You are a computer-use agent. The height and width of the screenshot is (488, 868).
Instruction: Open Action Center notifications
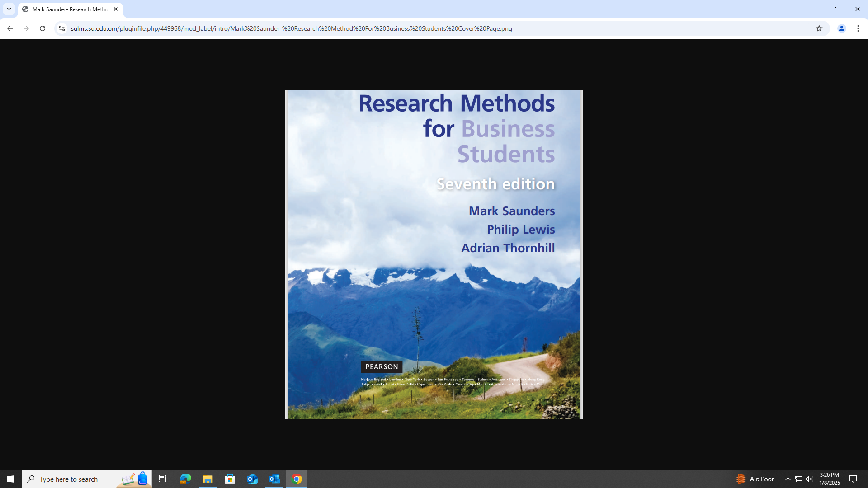click(x=854, y=479)
